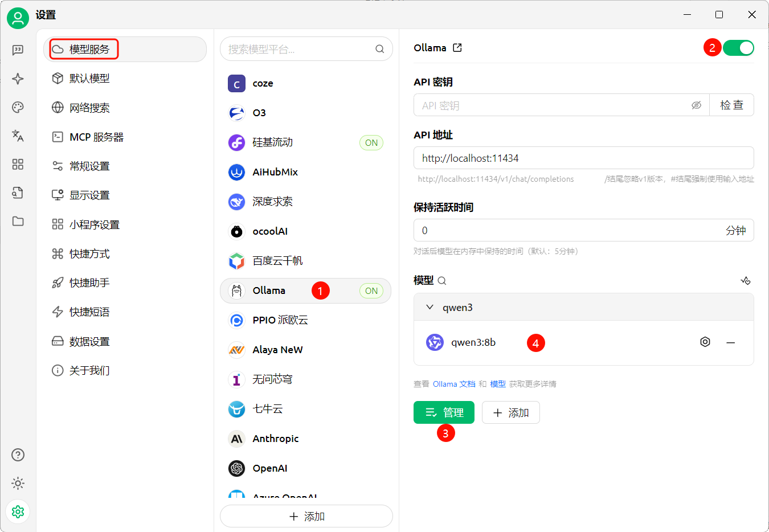Click the green 管理 models button
The image size is (769, 532).
click(x=444, y=412)
